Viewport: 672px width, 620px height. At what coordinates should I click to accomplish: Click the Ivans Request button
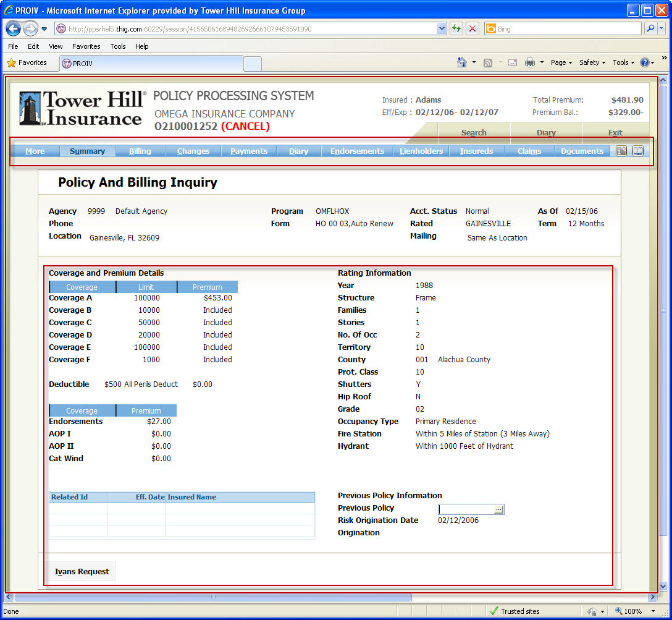[82, 571]
